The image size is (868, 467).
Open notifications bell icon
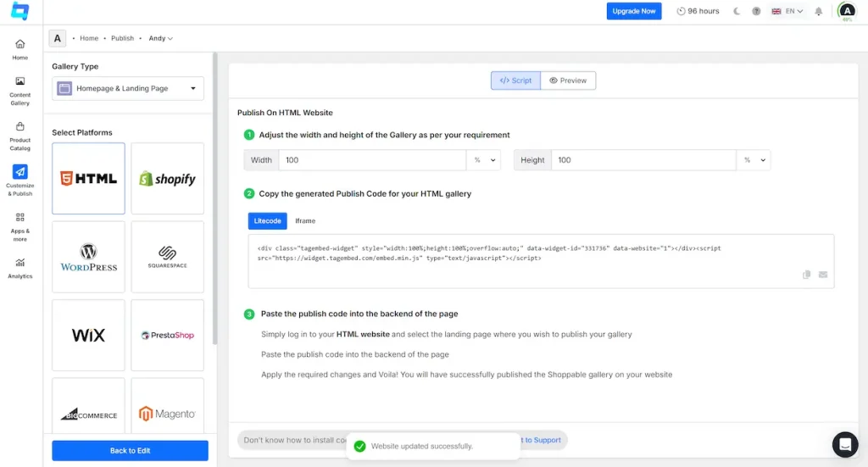click(x=818, y=11)
